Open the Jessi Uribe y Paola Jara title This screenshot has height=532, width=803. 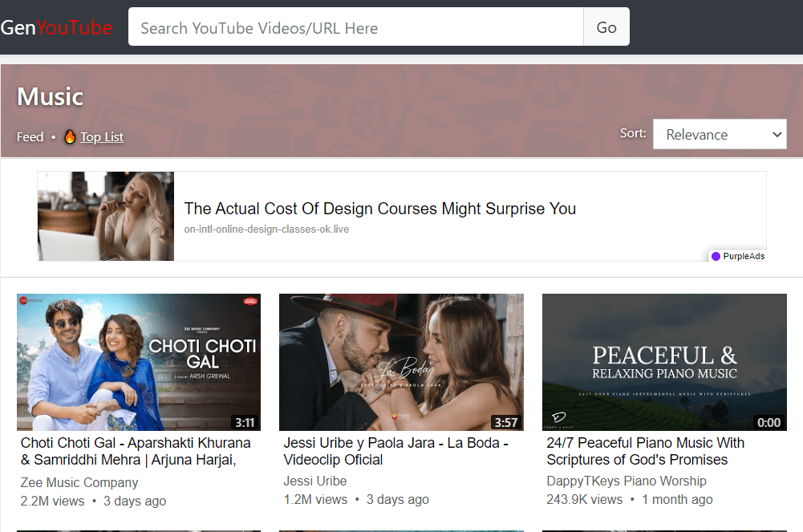(395, 451)
